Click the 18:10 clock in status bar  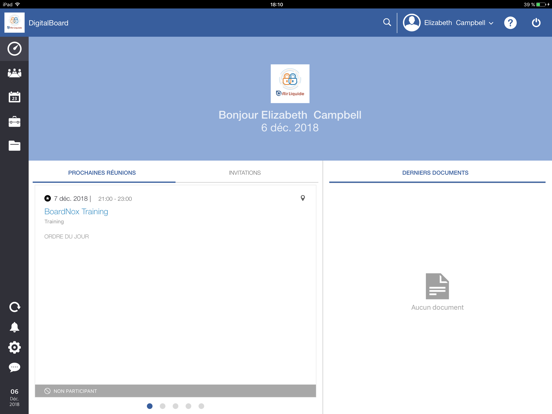tap(276, 4)
